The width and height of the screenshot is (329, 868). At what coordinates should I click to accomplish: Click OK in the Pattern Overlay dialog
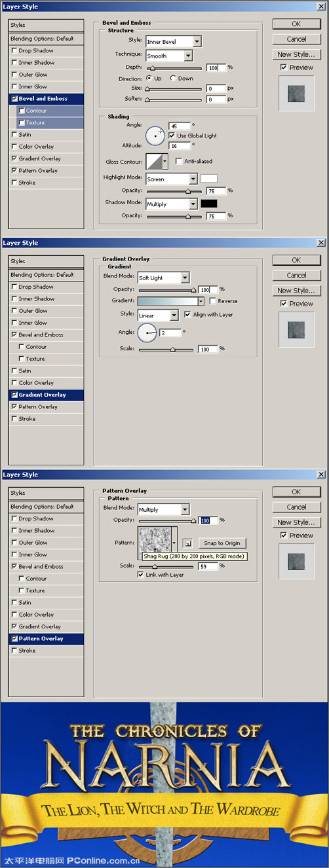[296, 492]
